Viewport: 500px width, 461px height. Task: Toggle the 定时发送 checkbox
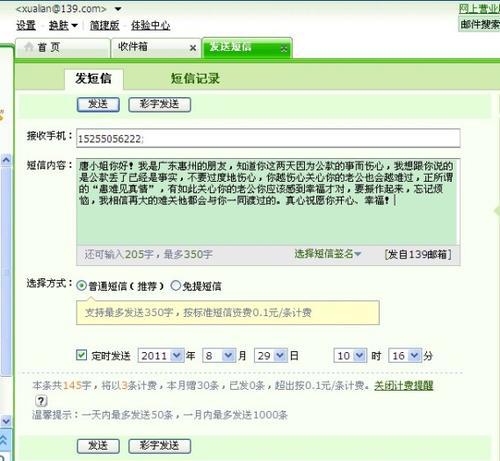(81, 355)
